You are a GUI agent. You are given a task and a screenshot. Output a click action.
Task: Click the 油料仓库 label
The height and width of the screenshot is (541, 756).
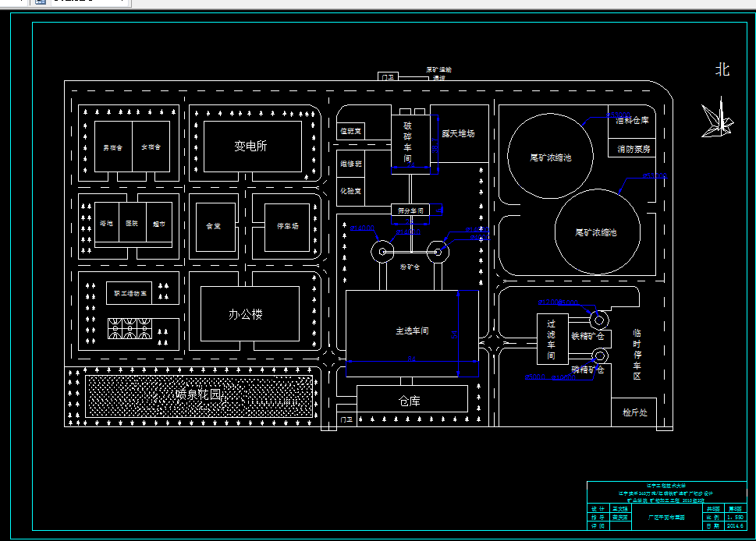[x=633, y=120]
